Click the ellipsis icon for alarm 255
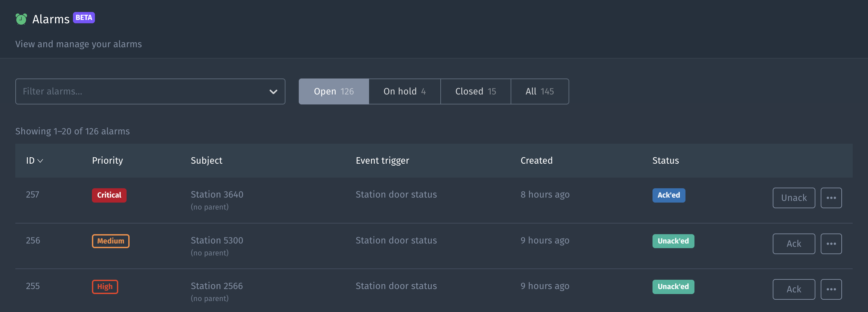Viewport: 868px width, 312px height. pyautogui.click(x=831, y=289)
